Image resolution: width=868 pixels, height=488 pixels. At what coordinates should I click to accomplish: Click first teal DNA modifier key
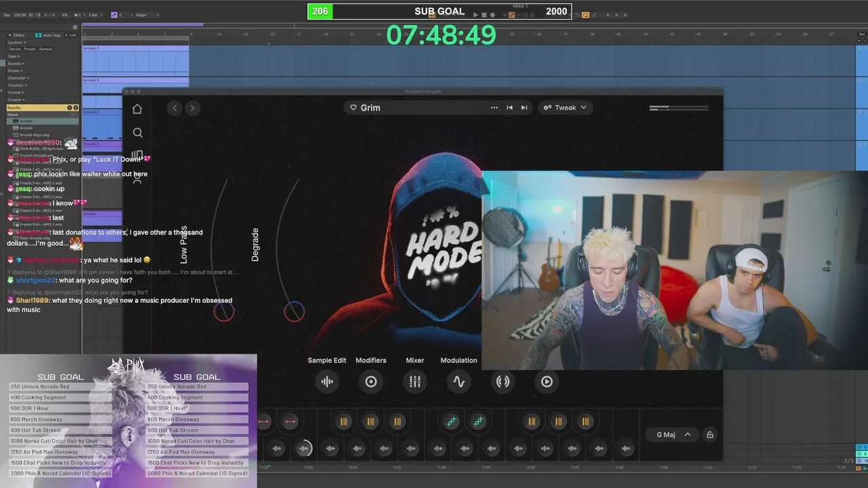point(451,422)
